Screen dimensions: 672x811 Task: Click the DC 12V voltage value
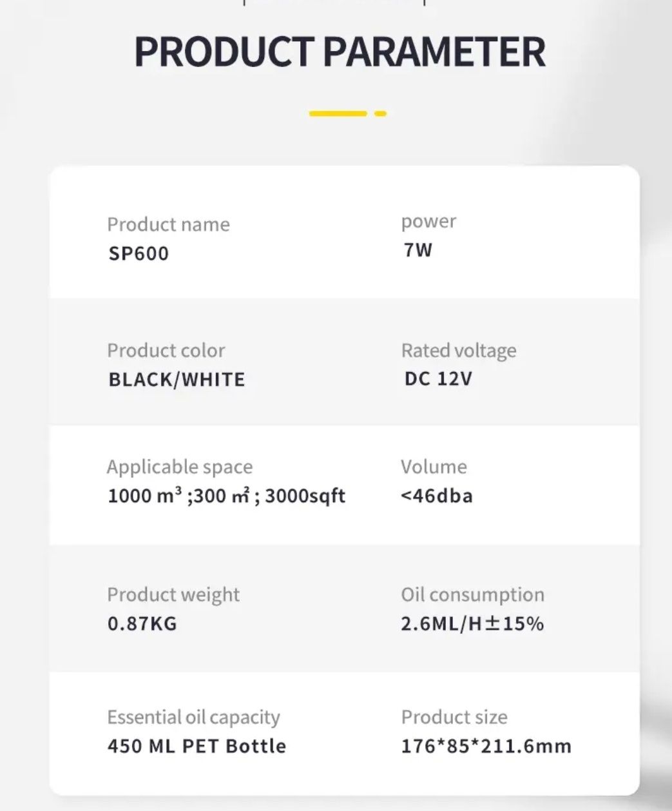coord(438,378)
